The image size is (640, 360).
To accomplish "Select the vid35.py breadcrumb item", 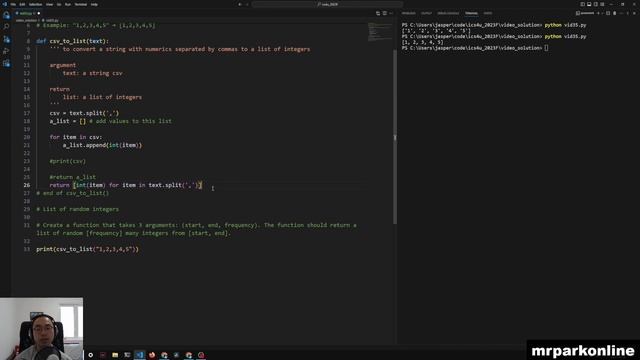I will (51, 20).
